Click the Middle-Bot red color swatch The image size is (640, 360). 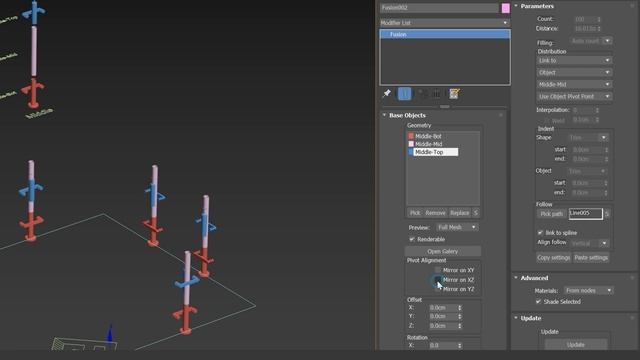[x=411, y=136]
